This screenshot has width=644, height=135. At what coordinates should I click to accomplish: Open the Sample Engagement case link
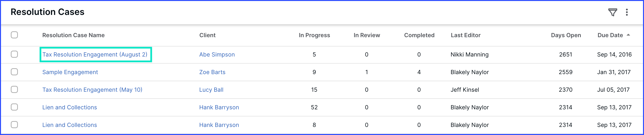tap(70, 72)
